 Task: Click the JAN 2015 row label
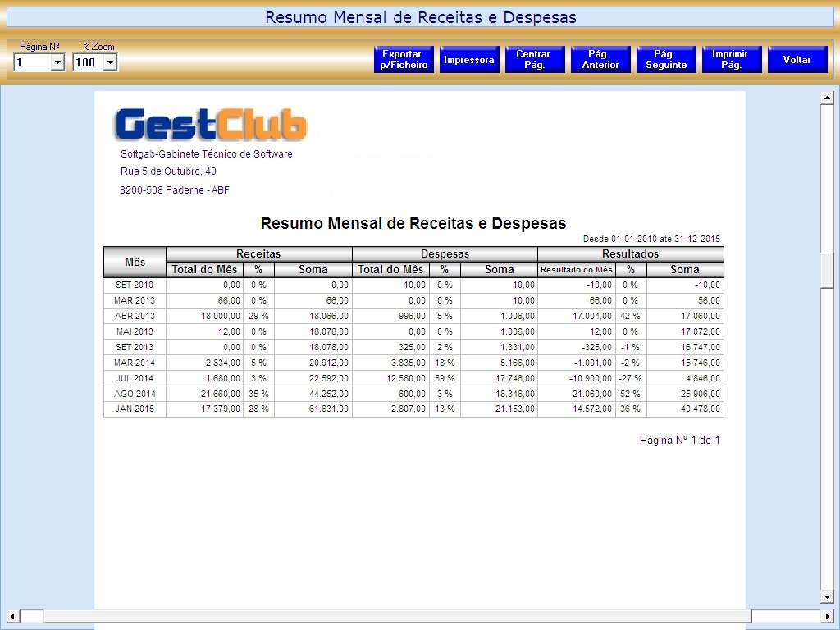click(x=135, y=409)
